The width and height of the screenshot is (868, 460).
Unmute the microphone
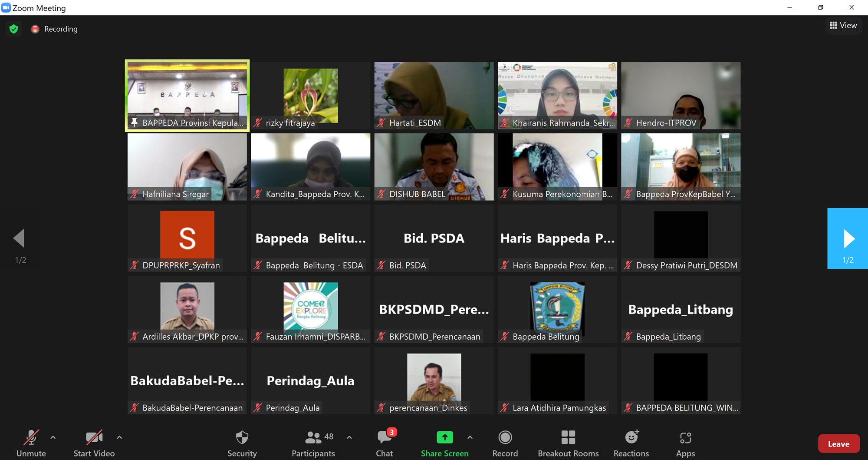pyautogui.click(x=31, y=443)
